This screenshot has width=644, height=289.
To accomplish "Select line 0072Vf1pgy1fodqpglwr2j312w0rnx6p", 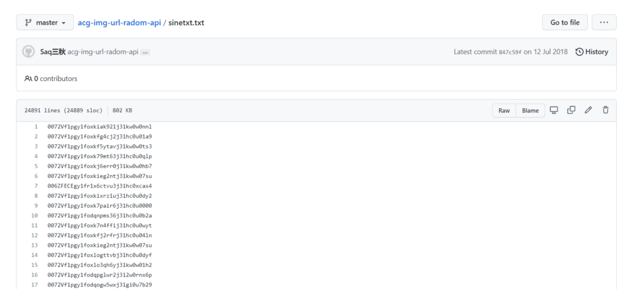I will coord(99,275).
